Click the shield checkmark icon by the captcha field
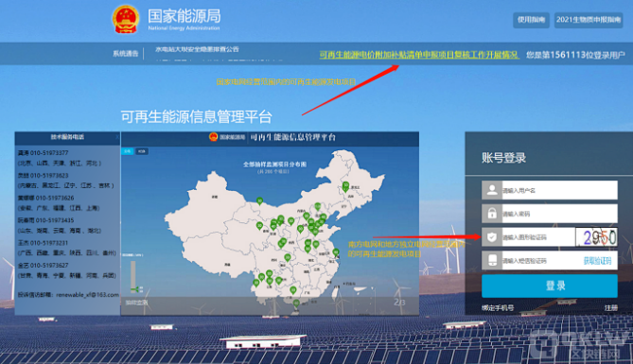The height and width of the screenshot is (364, 633). pyautogui.click(x=492, y=237)
